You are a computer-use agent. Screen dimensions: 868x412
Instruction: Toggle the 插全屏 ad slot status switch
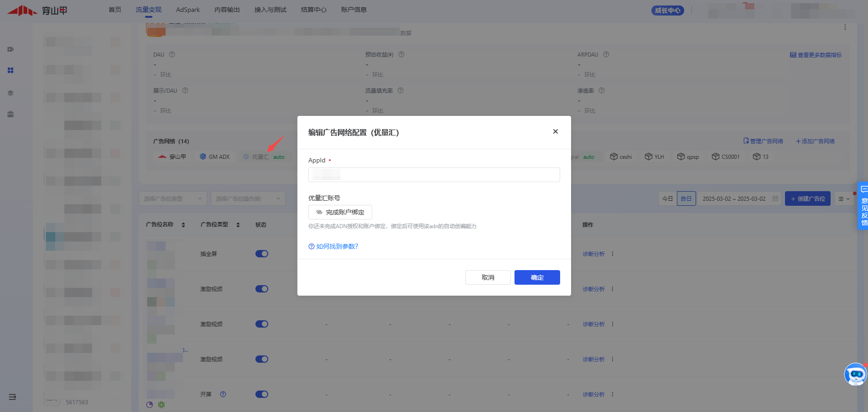coord(262,254)
